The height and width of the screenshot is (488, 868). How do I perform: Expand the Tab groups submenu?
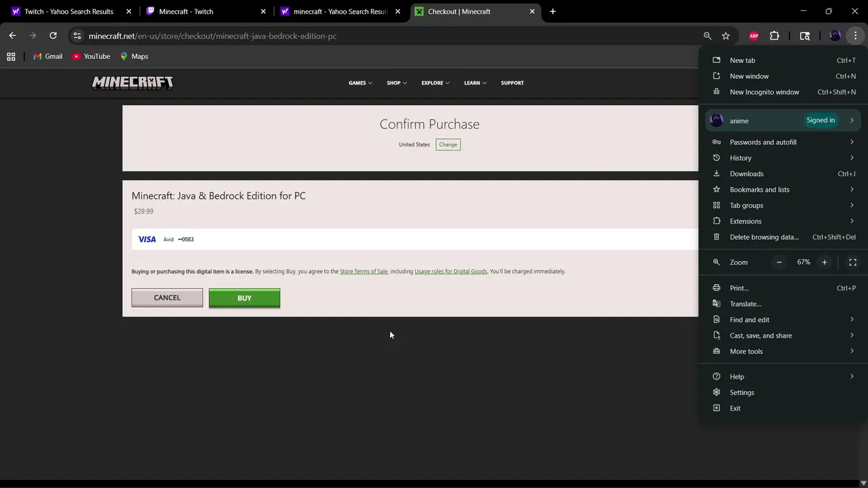point(783,205)
